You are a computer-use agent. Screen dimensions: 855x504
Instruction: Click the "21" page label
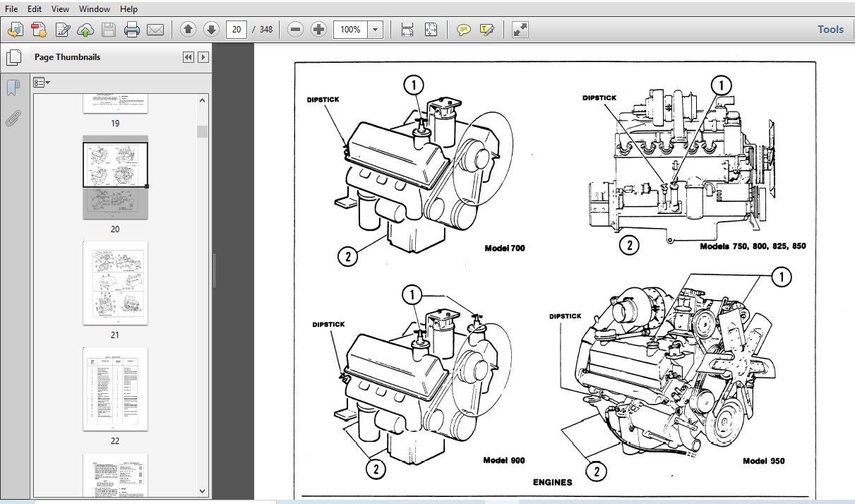coord(115,335)
